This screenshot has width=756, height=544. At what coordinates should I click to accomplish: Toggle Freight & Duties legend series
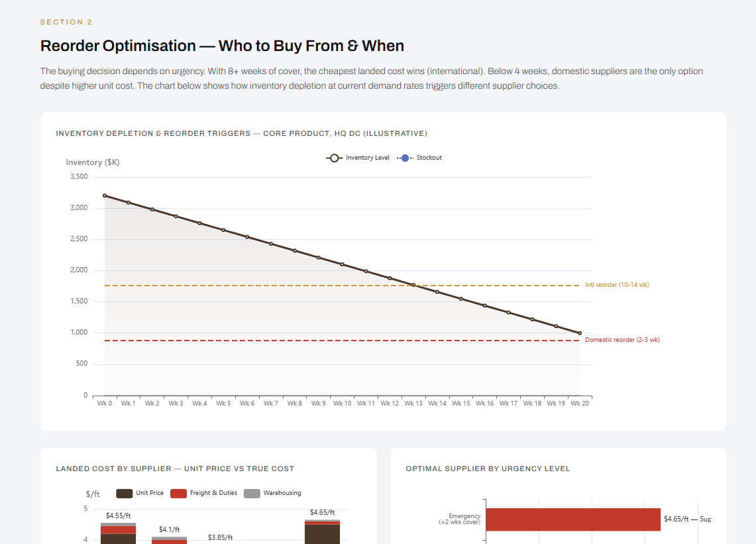click(204, 493)
